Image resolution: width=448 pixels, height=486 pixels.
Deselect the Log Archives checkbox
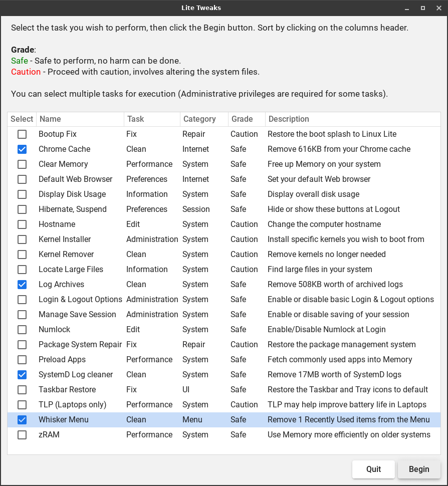[x=22, y=285]
